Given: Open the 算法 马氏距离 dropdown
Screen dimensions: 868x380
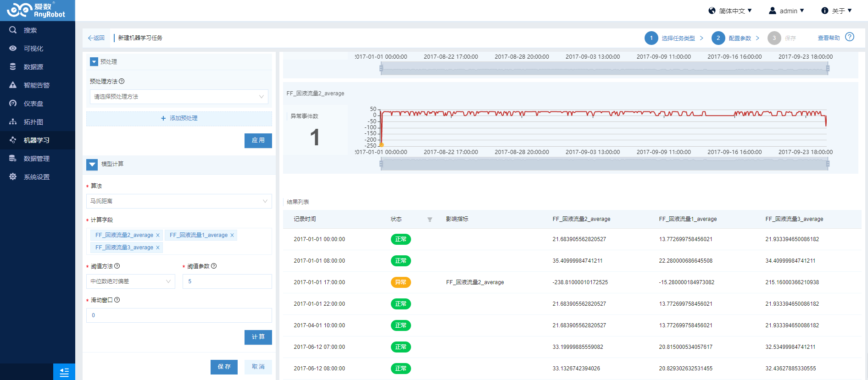Looking at the screenshot, I should (x=179, y=201).
